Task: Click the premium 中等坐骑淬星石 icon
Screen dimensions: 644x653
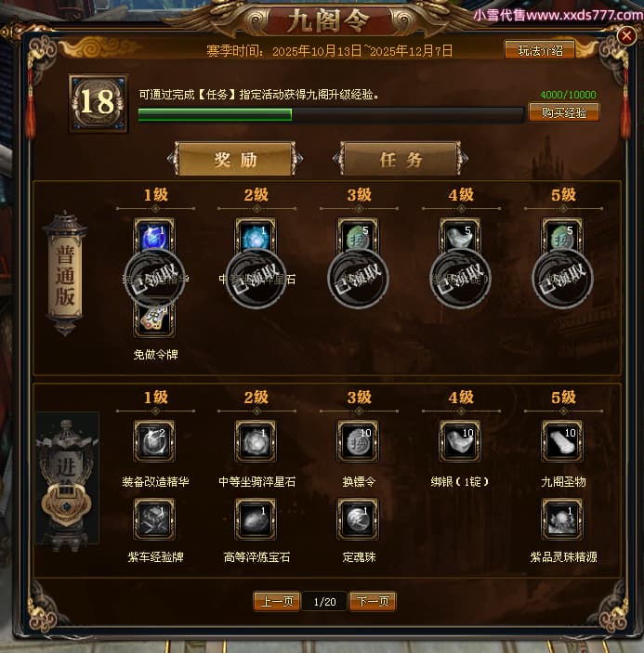Action: coord(256,441)
